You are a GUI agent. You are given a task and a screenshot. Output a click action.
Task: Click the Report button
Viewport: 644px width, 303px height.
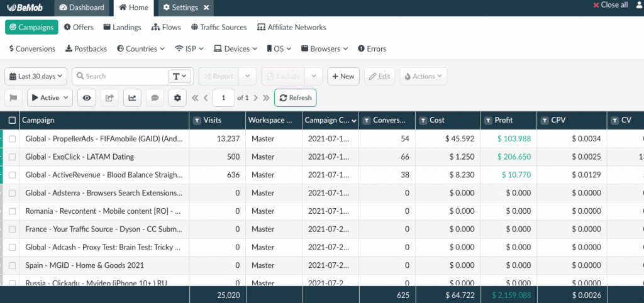(x=218, y=76)
